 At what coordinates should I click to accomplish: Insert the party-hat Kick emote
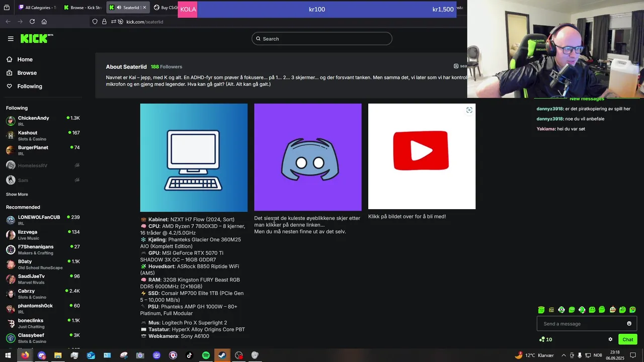coord(612,310)
